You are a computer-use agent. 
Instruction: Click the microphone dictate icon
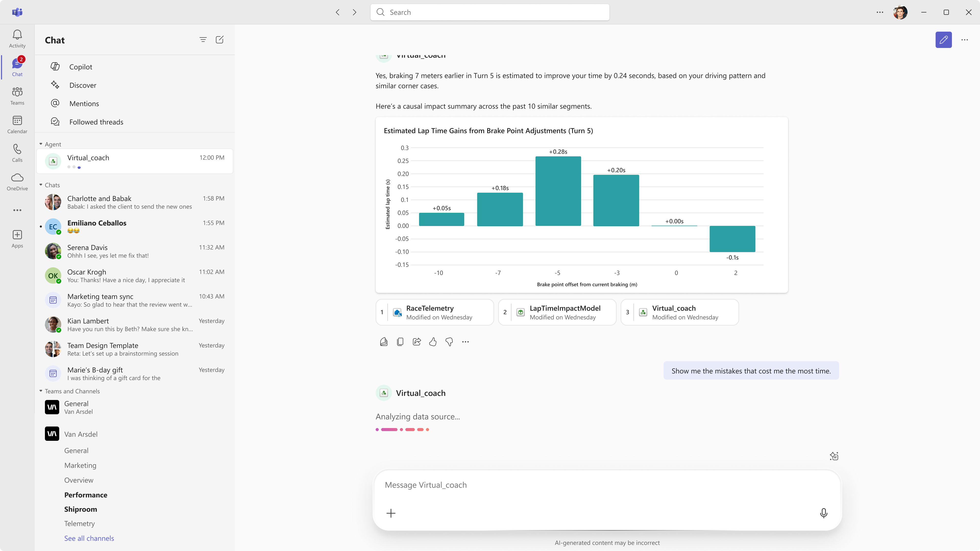[823, 513]
